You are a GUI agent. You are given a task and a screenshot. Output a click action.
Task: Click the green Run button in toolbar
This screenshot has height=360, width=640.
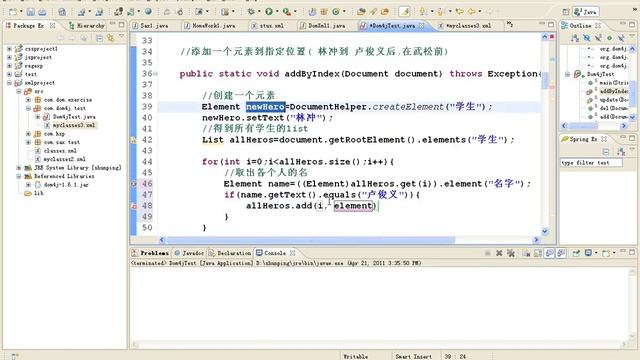(269, 12)
